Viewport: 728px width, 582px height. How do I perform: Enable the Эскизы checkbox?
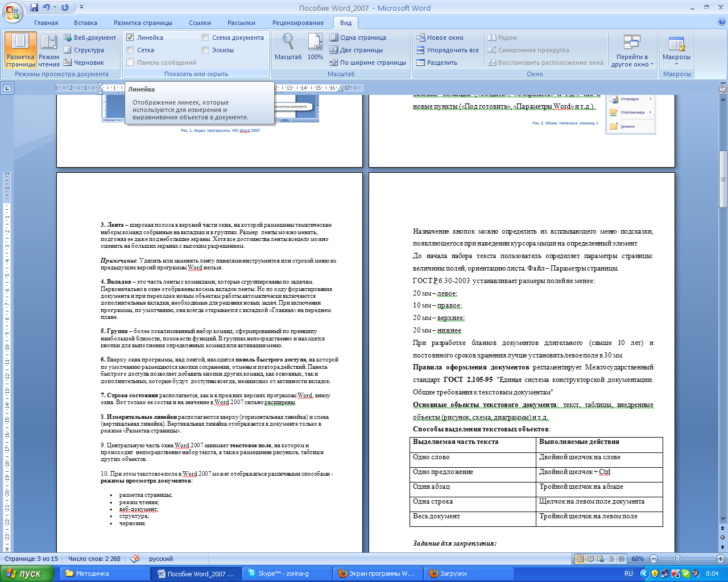click(205, 50)
